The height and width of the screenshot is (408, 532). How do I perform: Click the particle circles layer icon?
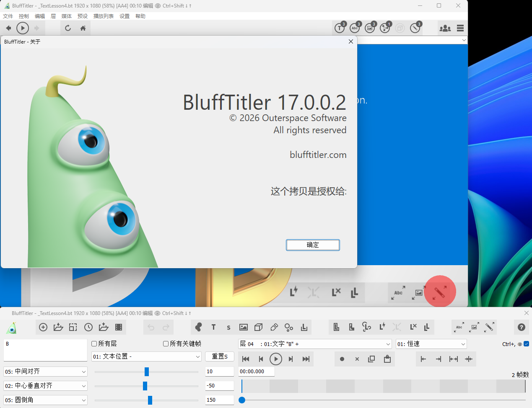click(x=289, y=327)
